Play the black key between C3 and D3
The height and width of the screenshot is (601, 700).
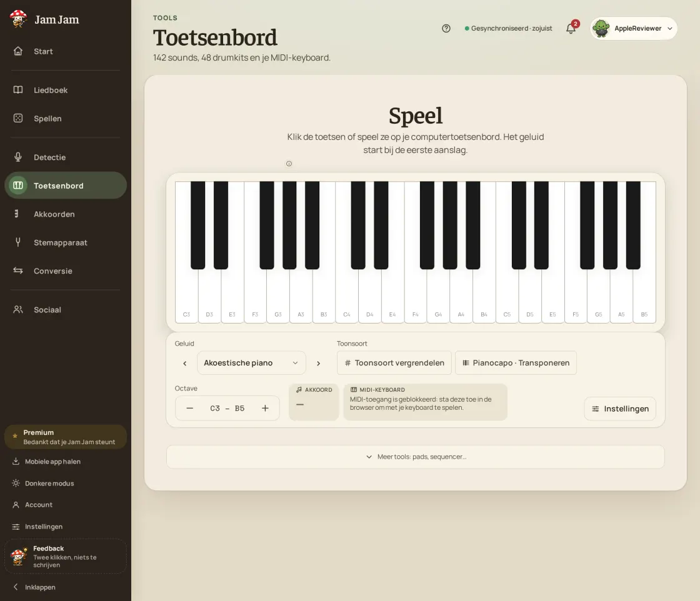197,225
